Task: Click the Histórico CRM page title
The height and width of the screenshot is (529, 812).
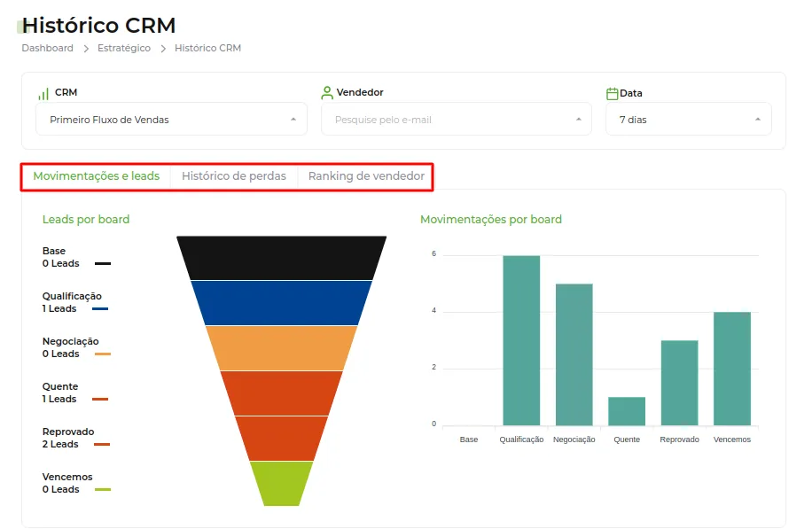Action: coord(99,25)
